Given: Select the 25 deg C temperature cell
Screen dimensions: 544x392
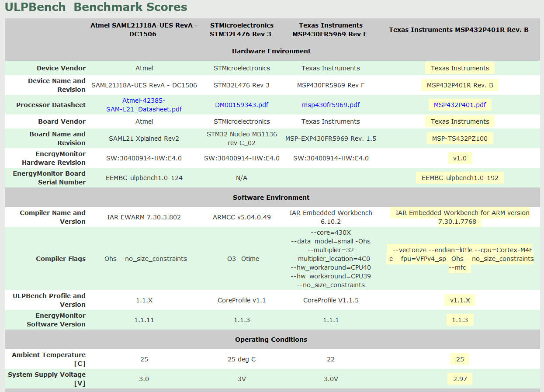Looking at the screenshot, I should click(242, 359).
